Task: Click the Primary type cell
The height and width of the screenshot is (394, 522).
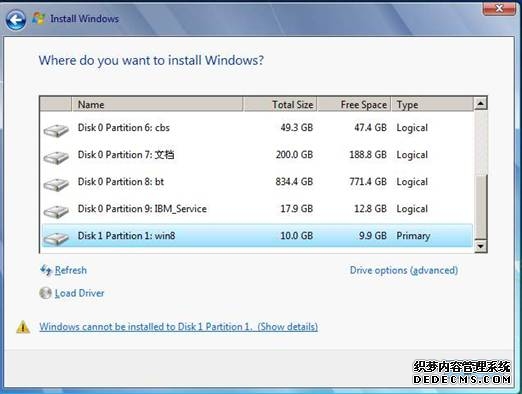Action: click(413, 236)
